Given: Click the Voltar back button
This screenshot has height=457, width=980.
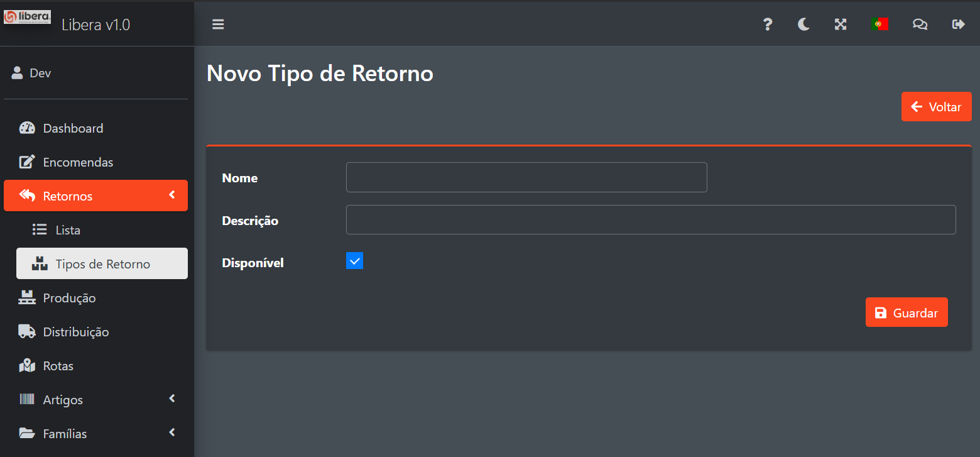Looking at the screenshot, I should pos(936,107).
